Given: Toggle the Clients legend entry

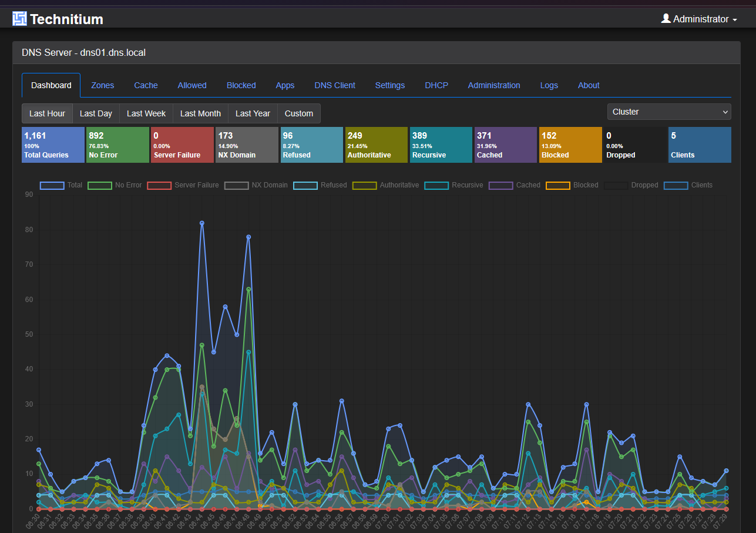Looking at the screenshot, I should [x=688, y=185].
